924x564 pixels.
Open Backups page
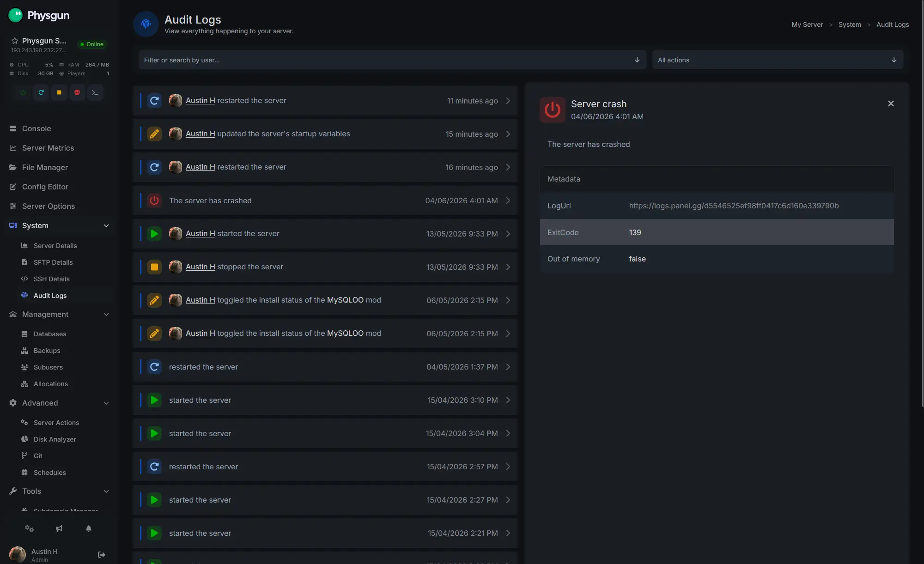(x=47, y=351)
